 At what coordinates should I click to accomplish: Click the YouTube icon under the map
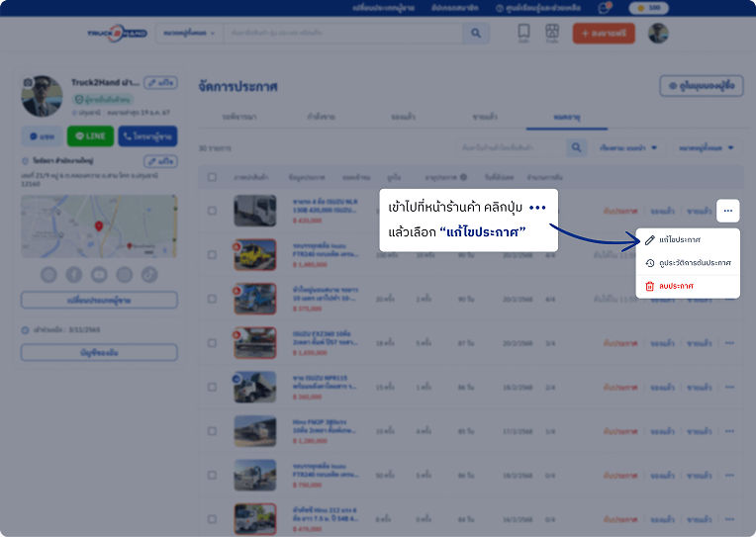point(99,274)
